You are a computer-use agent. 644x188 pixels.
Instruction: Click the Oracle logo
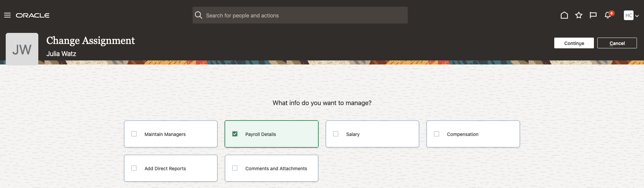(x=33, y=15)
